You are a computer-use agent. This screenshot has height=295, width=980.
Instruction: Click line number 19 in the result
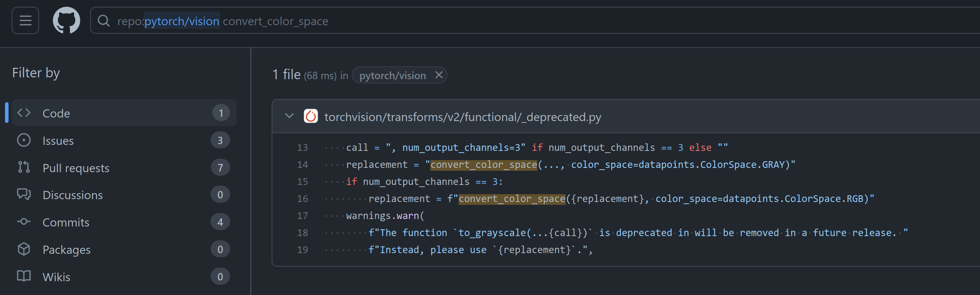303,250
